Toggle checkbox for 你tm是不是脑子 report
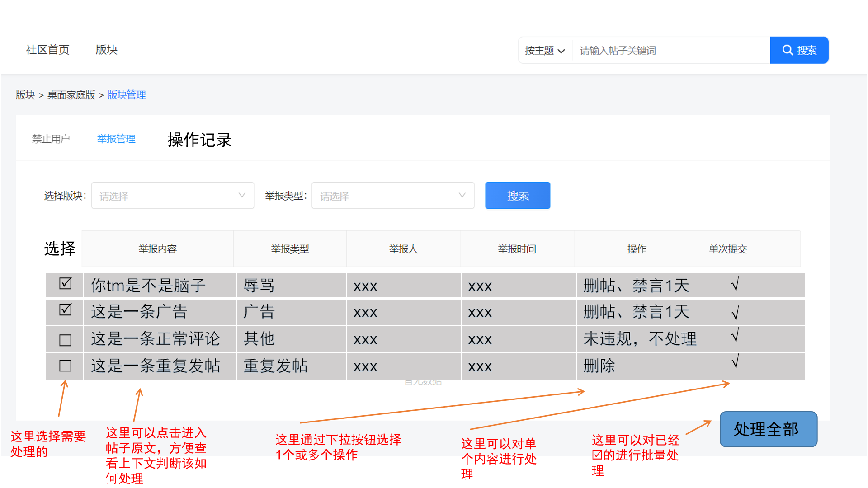The image size is (868, 488). tap(66, 284)
